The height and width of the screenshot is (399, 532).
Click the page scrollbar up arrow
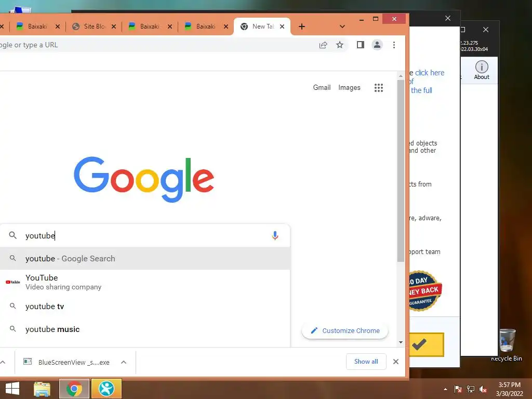point(401,76)
